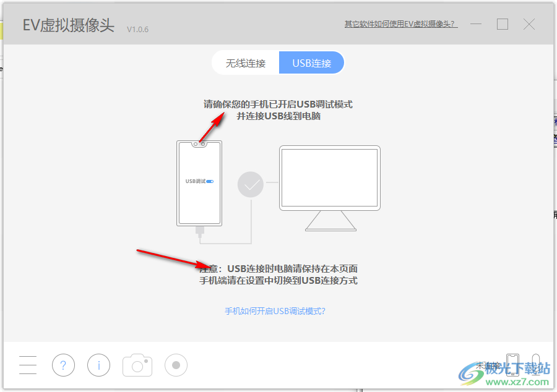Click the checkmark connection indicator between devices
The image size is (557, 392).
point(250,184)
